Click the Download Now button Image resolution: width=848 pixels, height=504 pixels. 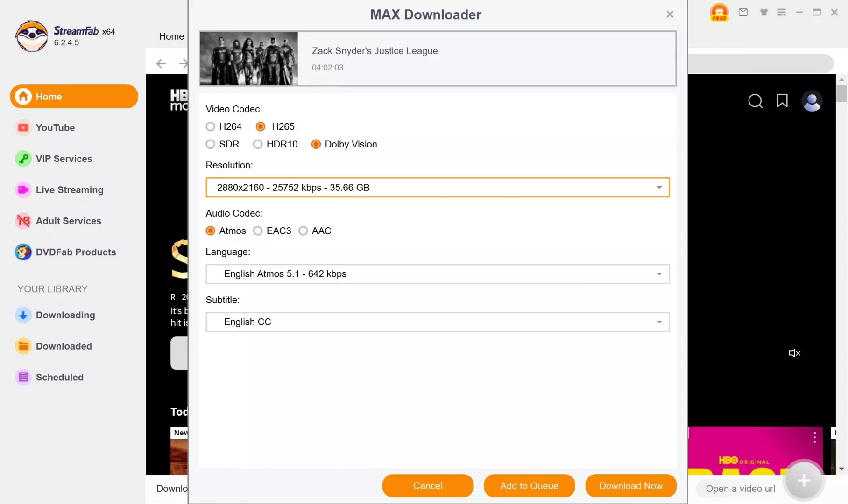pos(630,486)
